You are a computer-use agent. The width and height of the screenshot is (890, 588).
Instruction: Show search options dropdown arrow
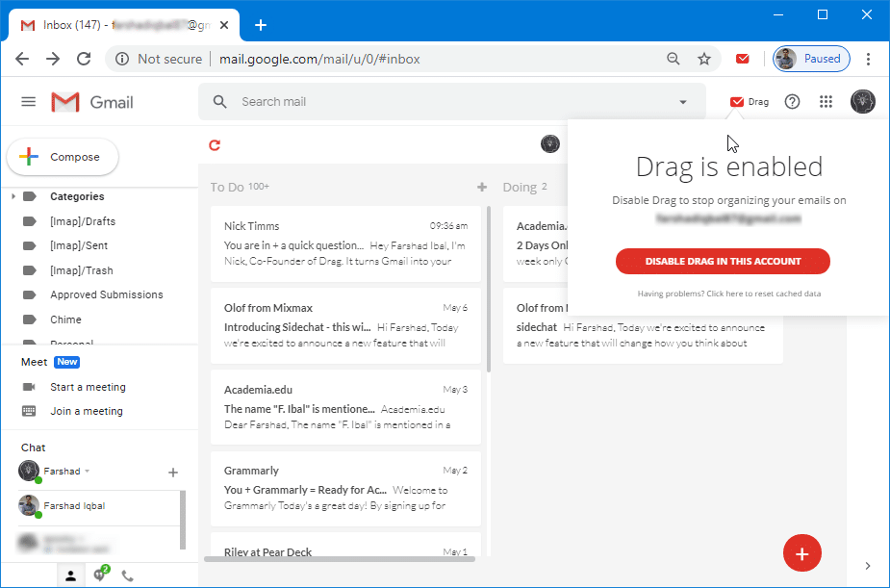click(683, 102)
